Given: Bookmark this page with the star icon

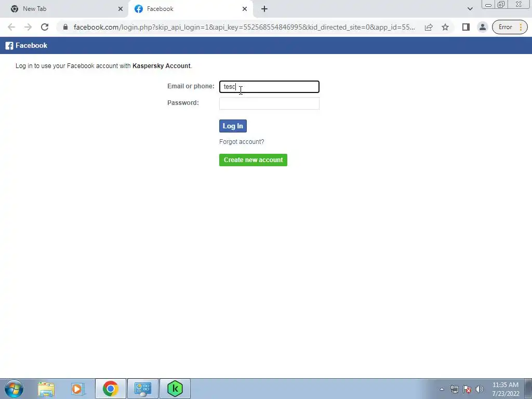Looking at the screenshot, I should [445, 27].
